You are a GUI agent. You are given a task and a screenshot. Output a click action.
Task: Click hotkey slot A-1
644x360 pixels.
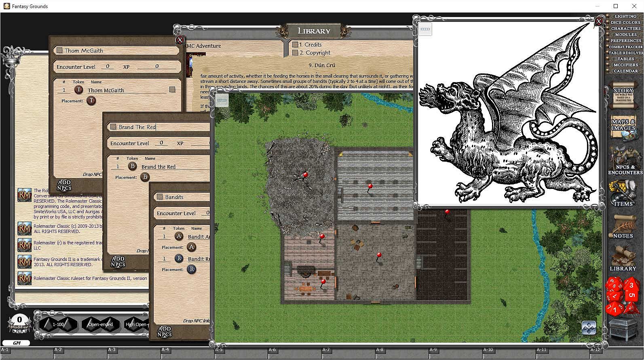pyautogui.click(x=27, y=353)
